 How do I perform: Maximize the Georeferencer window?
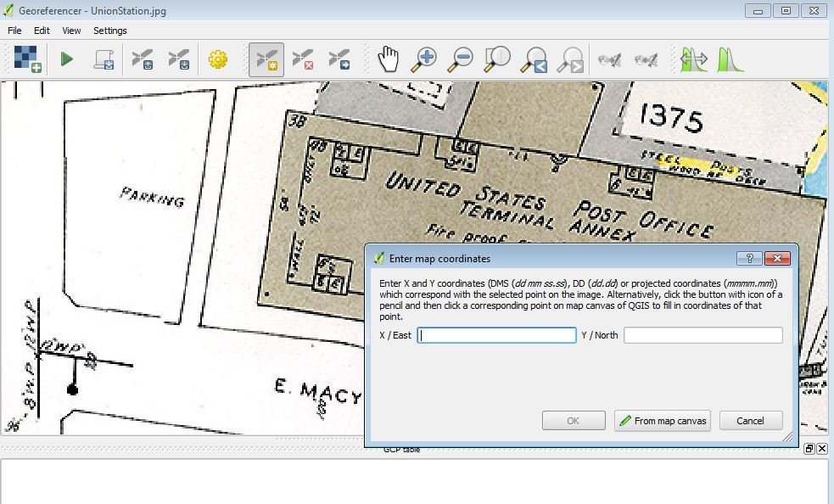[x=786, y=10]
